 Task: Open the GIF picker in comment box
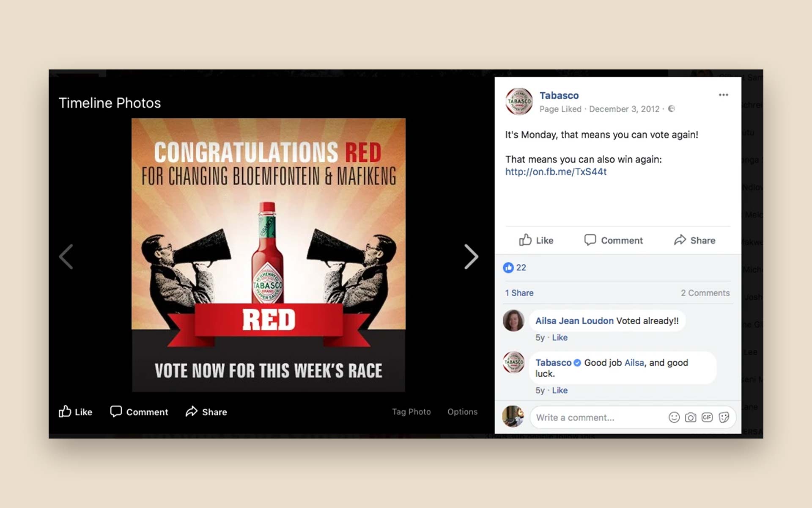click(x=707, y=417)
